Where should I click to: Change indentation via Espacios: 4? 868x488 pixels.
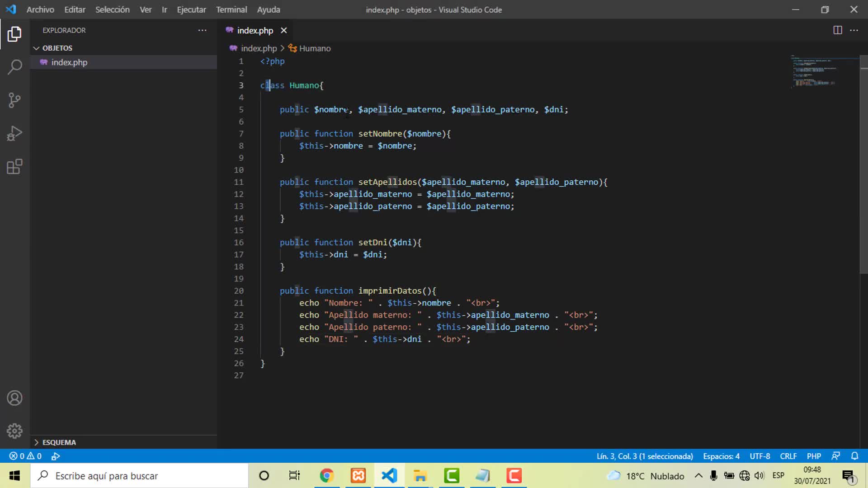tap(721, 456)
